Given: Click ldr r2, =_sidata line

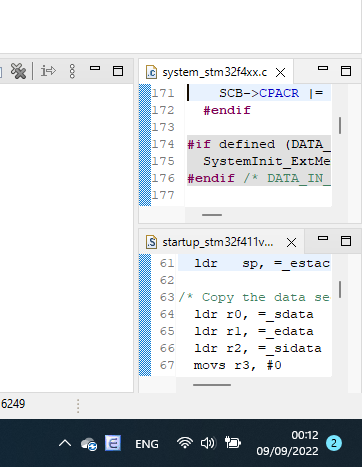Looking at the screenshot, I should pyautogui.click(x=258, y=348).
